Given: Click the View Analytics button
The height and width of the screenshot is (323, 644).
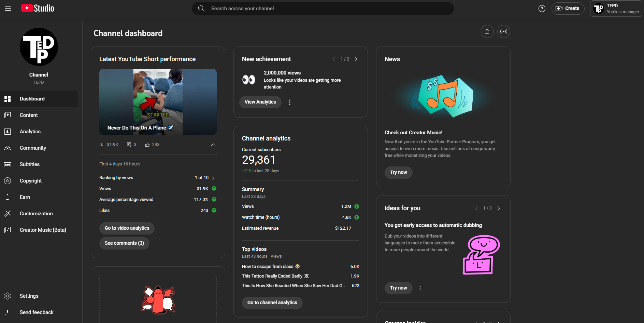Looking at the screenshot, I should pos(260,102).
